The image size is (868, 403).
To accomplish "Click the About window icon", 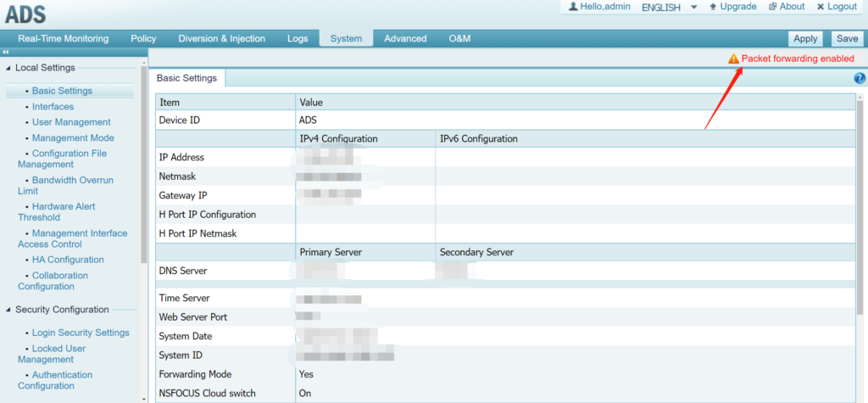I will (x=773, y=7).
